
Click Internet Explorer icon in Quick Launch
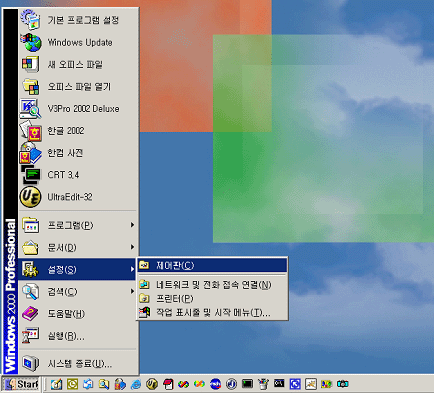(136, 384)
